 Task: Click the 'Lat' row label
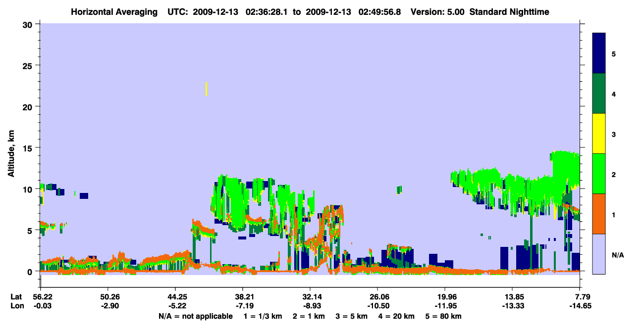16,297
